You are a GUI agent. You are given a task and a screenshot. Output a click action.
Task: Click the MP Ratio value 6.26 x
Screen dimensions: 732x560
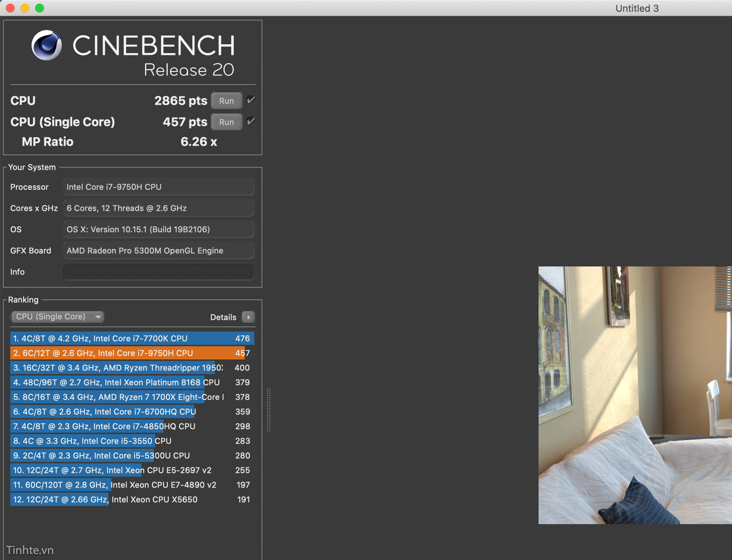point(199,142)
